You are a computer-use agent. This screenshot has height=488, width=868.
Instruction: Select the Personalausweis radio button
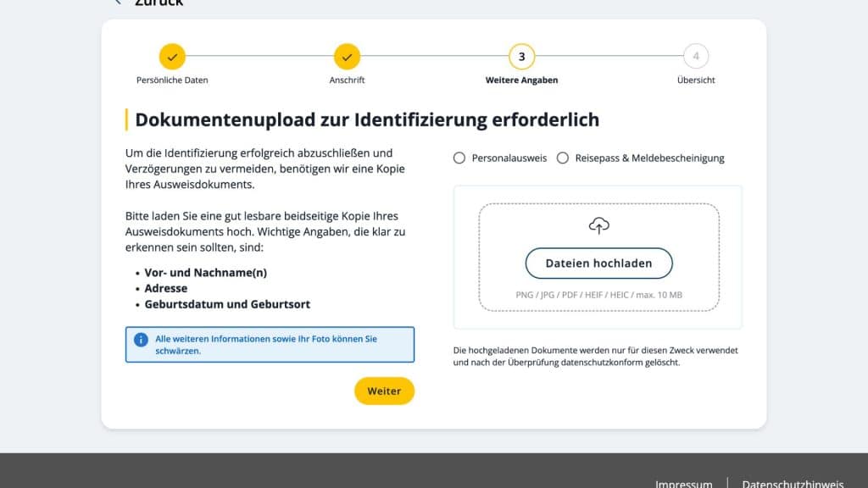[459, 158]
